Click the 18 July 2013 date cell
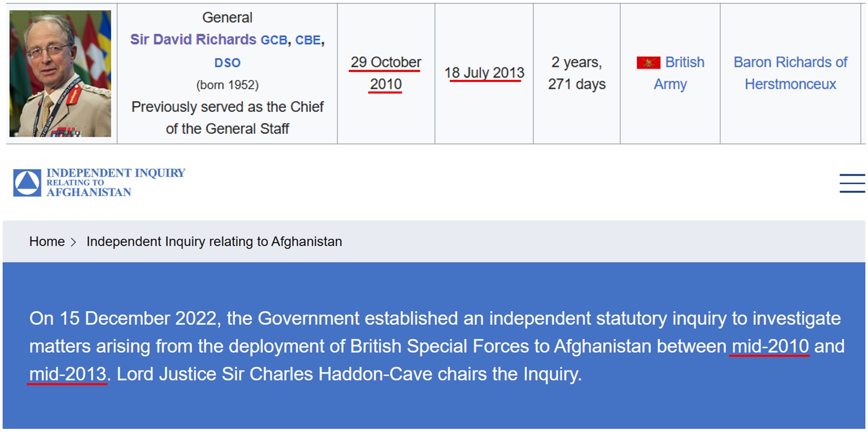 (484, 73)
